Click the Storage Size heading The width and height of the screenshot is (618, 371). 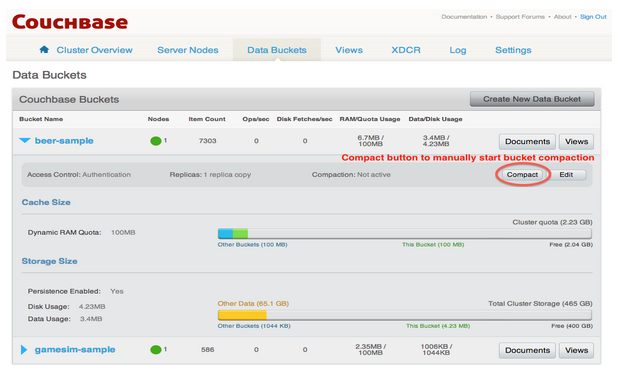tap(50, 261)
